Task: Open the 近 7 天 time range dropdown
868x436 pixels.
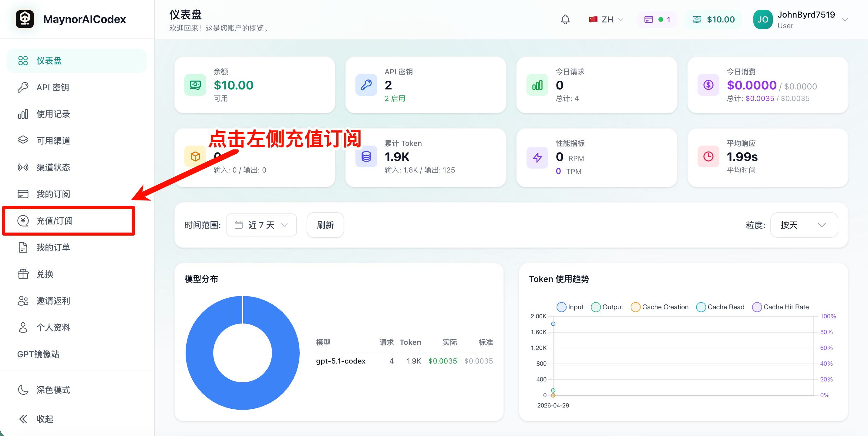Action: [x=261, y=225]
